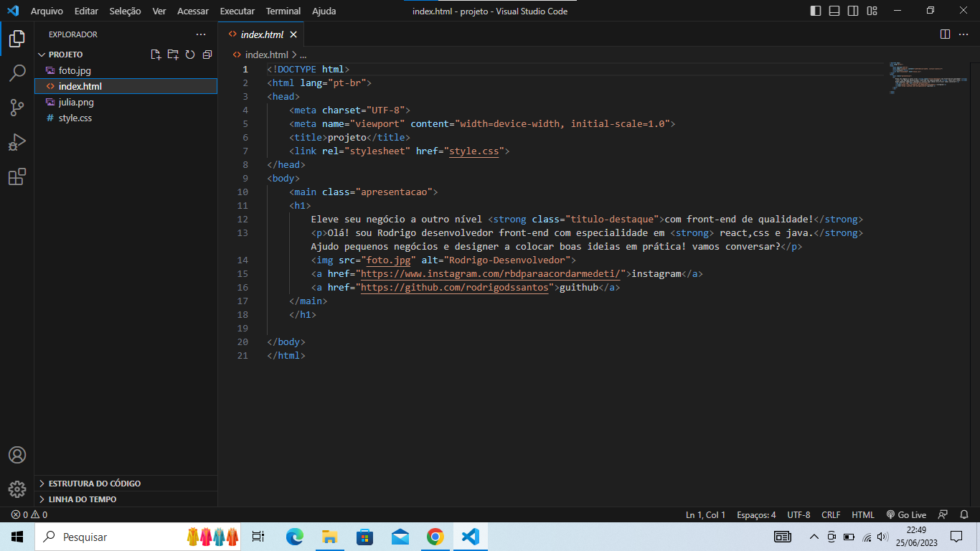Change language mode via HTML entry
This screenshot has height=551, width=980.
click(x=863, y=514)
